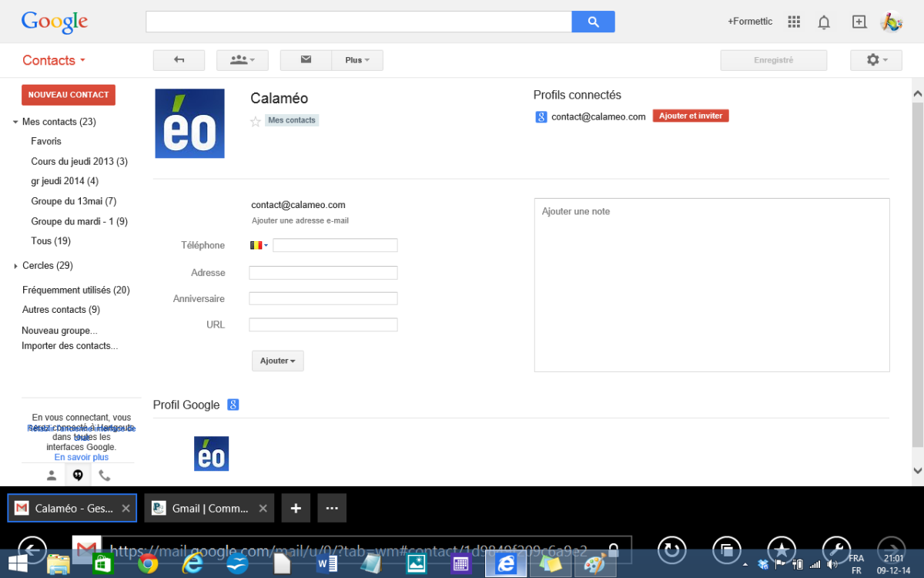This screenshot has height=578, width=924.
Task: Click the browser favorites star button
Action: 782,549
